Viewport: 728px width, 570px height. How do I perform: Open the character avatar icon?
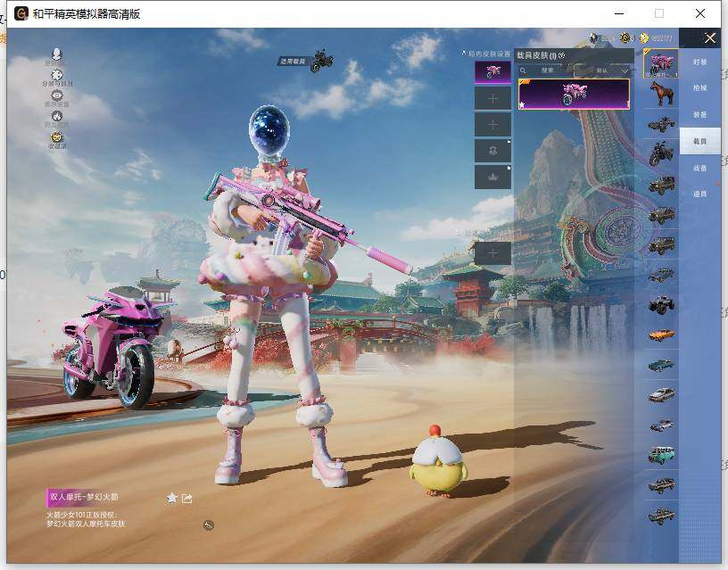coord(56,54)
